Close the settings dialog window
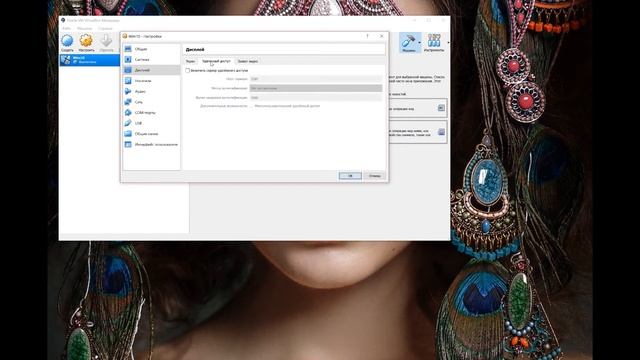The image size is (640, 360). (382, 36)
